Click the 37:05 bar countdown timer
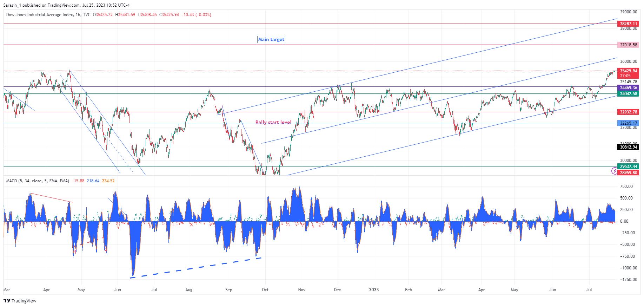Viewport: 644px width, 307px height. pyautogui.click(x=625, y=76)
